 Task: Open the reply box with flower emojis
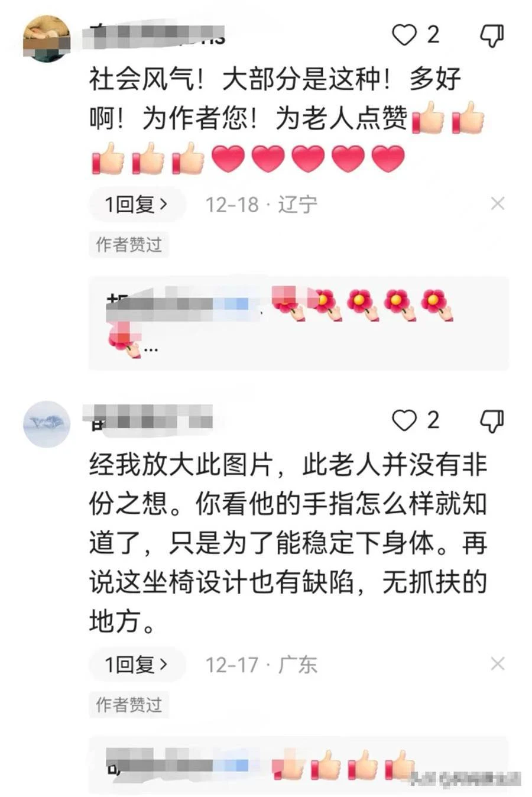pos(299,323)
